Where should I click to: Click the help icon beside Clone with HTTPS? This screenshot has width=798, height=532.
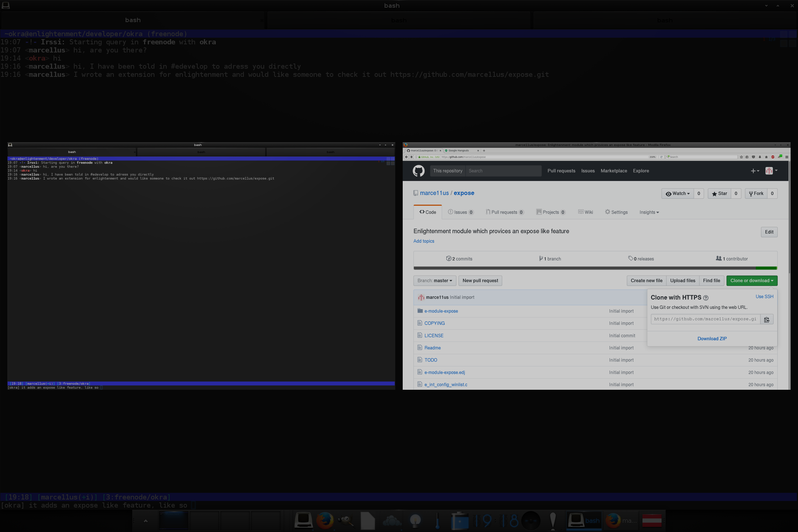point(706,298)
